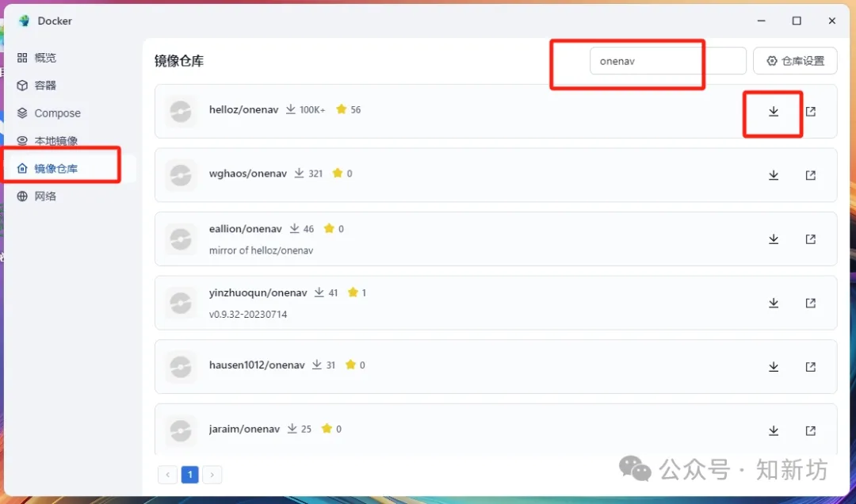The height and width of the screenshot is (504, 856).
Task: Click the yinzhuoqun/onenav repository name
Action: (x=258, y=292)
